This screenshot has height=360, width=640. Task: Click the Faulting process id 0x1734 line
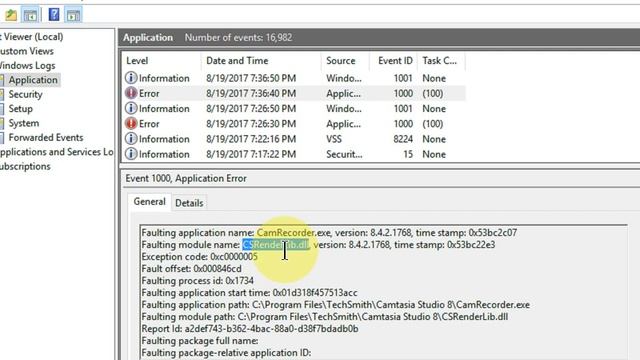pyautogui.click(x=198, y=281)
